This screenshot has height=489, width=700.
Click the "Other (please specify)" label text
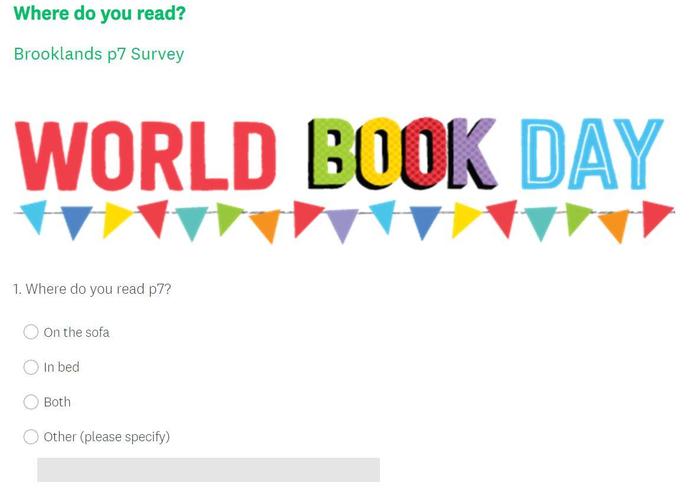pos(106,437)
